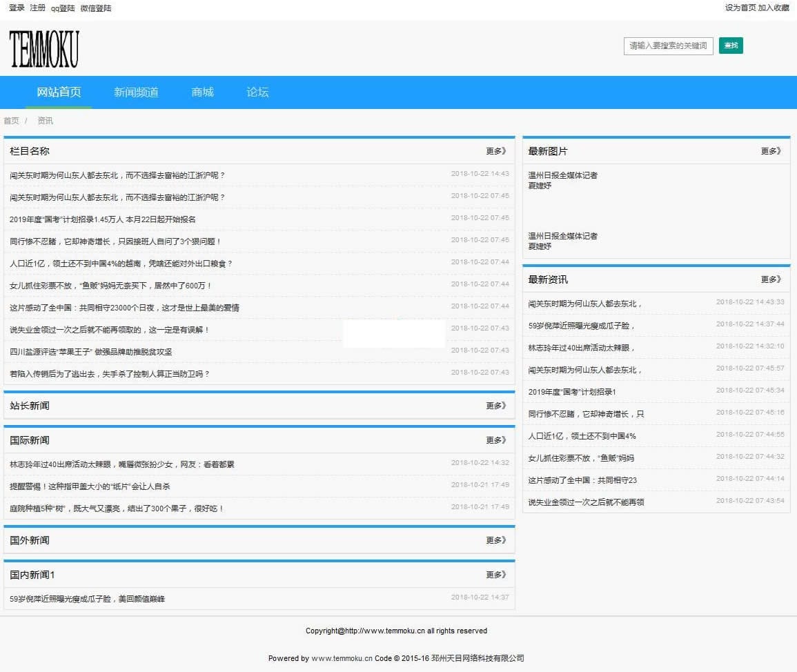Switch to the 商城 tab
The width and height of the screenshot is (797, 672).
201,92
